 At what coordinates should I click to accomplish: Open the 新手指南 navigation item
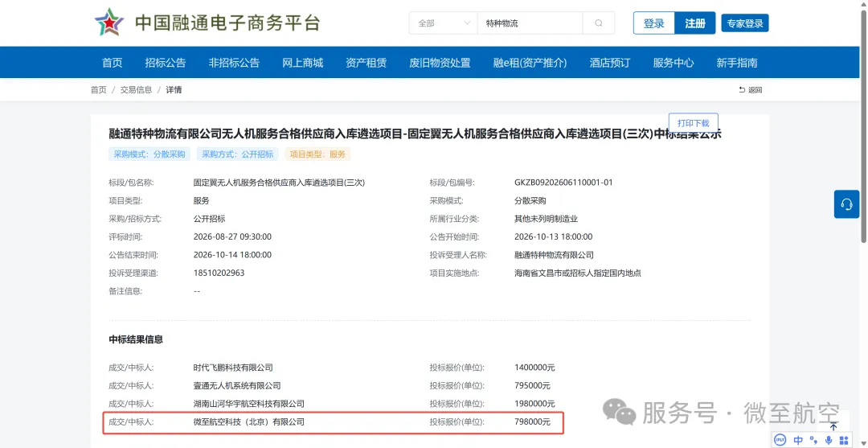(x=737, y=63)
